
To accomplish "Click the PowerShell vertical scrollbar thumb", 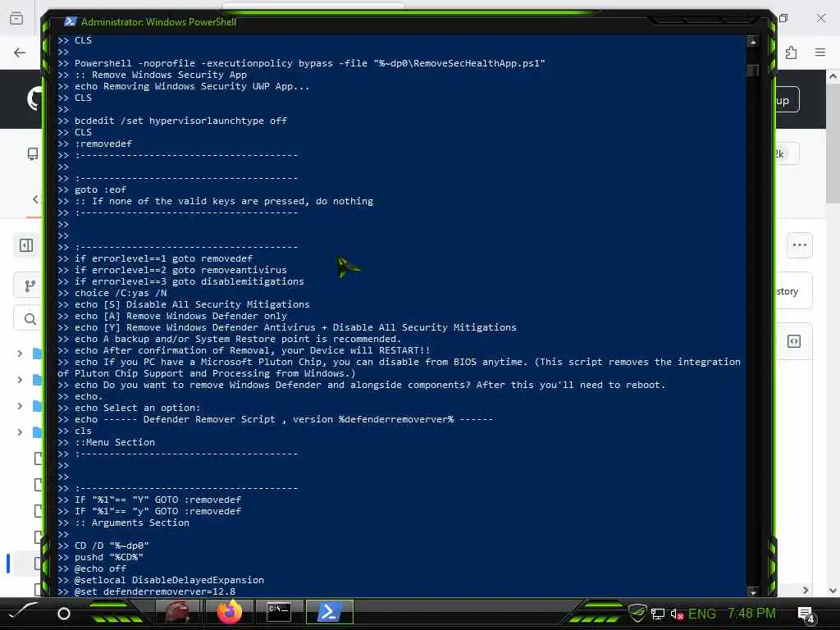I will 753,71.
